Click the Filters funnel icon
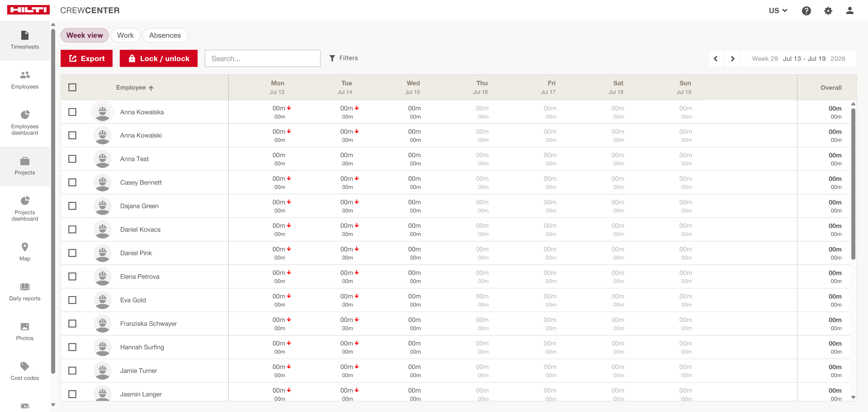This screenshot has width=868, height=412. pyautogui.click(x=332, y=58)
